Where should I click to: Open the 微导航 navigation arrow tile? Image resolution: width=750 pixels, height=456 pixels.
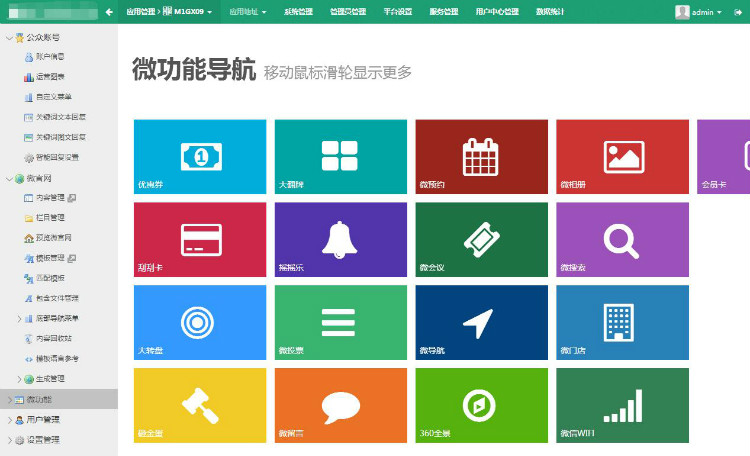(482, 322)
